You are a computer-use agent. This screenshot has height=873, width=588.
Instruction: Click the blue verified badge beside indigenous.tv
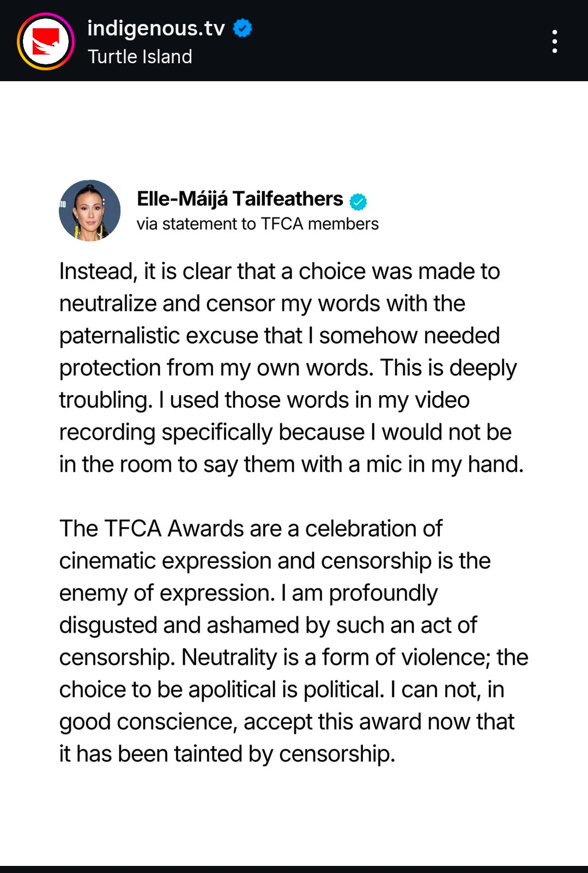pyautogui.click(x=243, y=28)
